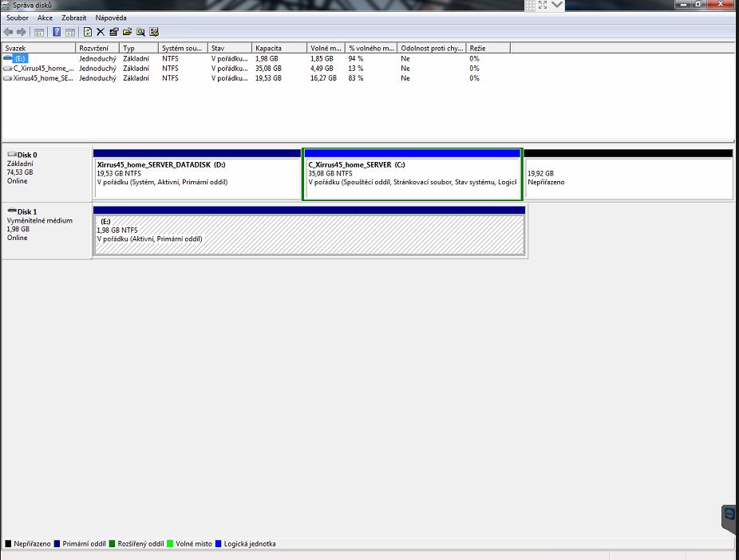Select the Xirrus45_home_SERVER_DATADISK (D:) partition
The image size is (739, 560).
tap(197, 174)
